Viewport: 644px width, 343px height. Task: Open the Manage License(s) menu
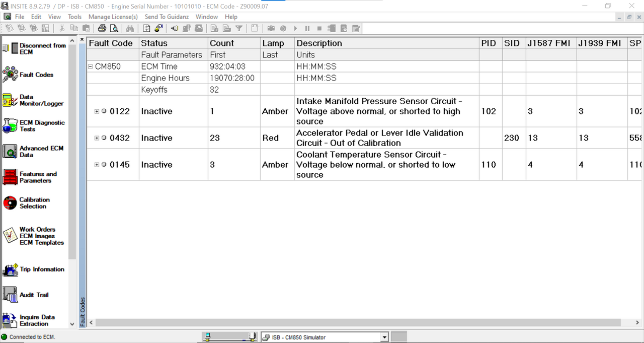pos(113,17)
